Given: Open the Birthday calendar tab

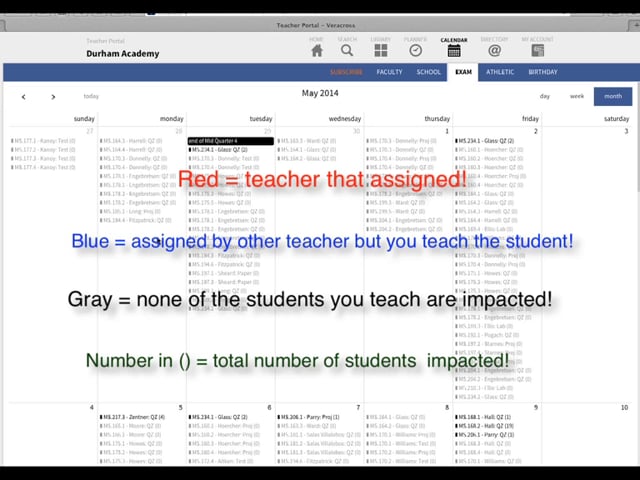Looking at the screenshot, I should point(543,72).
